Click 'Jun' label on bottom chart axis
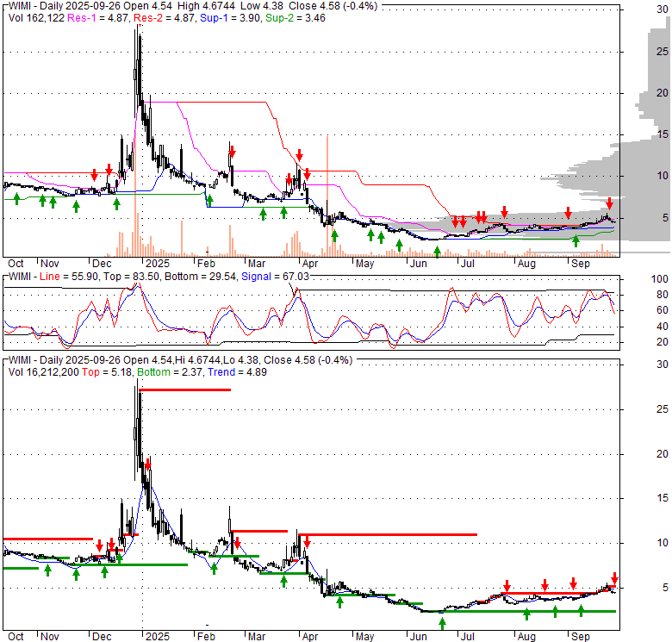Screen dimensions: 672x642 pyautogui.click(x=419, y=637)
